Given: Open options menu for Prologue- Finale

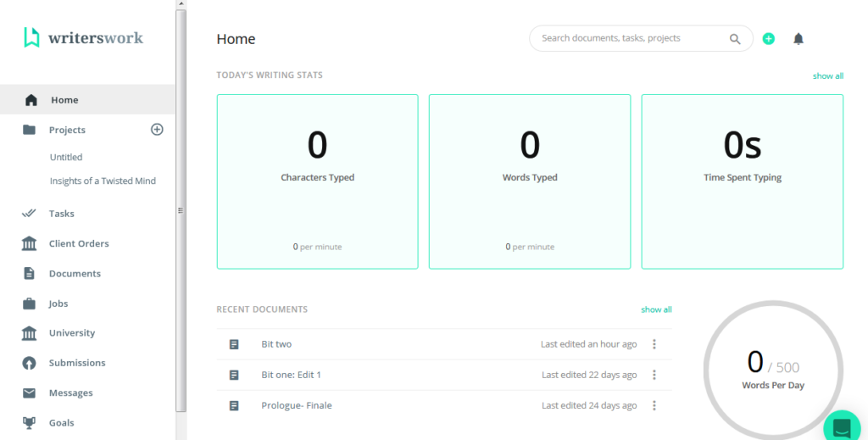Looking at the screenshot, I should pyautogui.click(x=654, y=406).
